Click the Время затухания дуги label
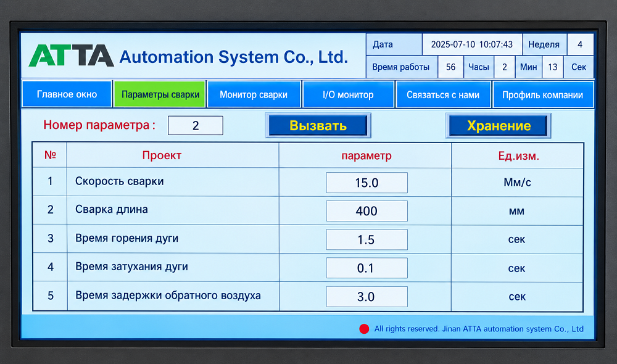The width and height of the screenshot is (617, 364). click(131, 267)
